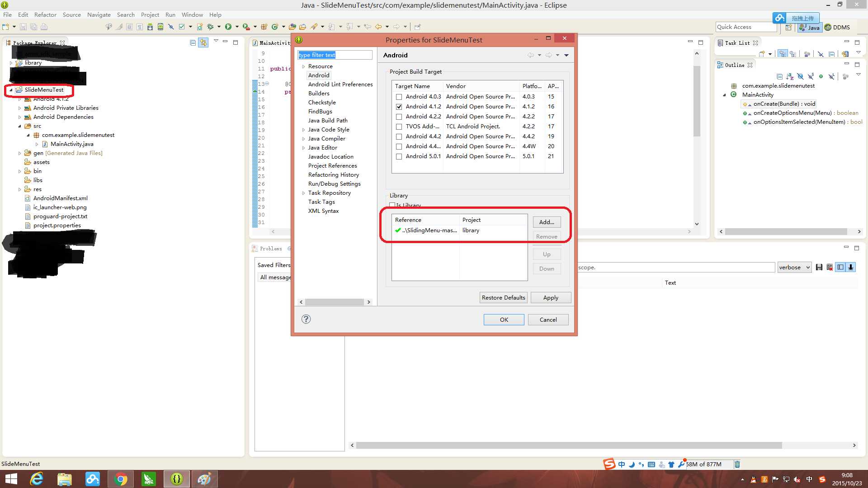The height and width of the screenshot is (488, 868).
Task: Open the Project menu
Action: (x=150, y=14)
